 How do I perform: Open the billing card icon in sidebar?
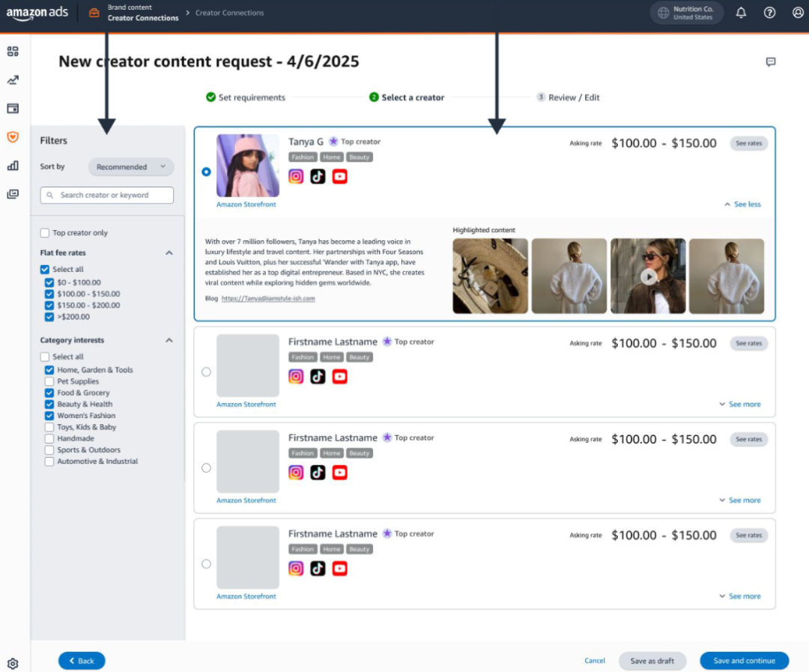(13, 109)
